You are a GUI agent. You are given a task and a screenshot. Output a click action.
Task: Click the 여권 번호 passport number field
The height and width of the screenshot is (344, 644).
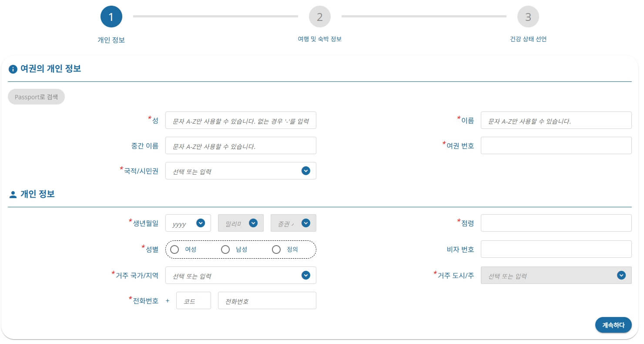pos(556,145)
